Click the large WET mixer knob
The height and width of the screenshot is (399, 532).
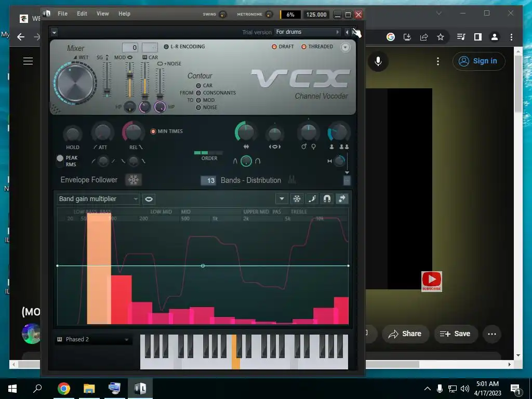point(75,83)
